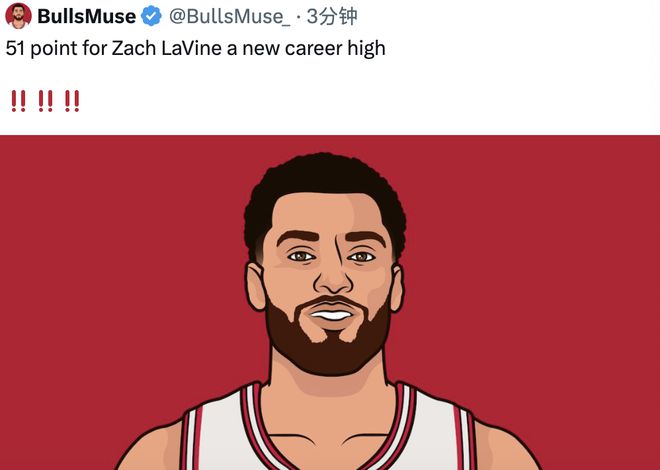Image resolution: width=660 pixels, height=470 pixels.
Task: Open the Zach LaVine illustration image
Action: [330, 300]
